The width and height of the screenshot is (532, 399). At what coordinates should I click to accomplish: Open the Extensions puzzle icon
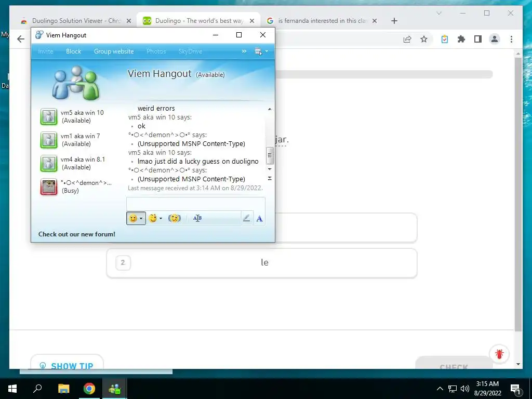tap(461, 39)
